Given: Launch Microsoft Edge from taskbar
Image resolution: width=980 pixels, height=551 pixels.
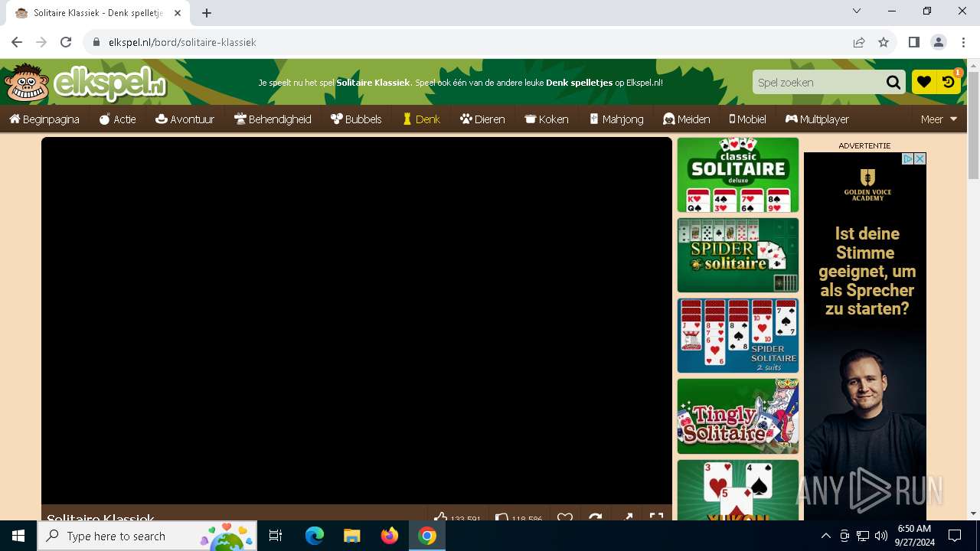Looking at the screenshot, I should (315, 536).
